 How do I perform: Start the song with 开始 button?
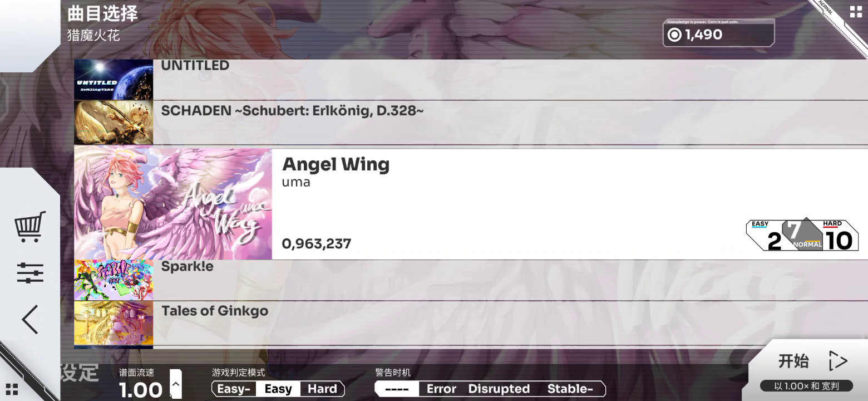[811, 361]
